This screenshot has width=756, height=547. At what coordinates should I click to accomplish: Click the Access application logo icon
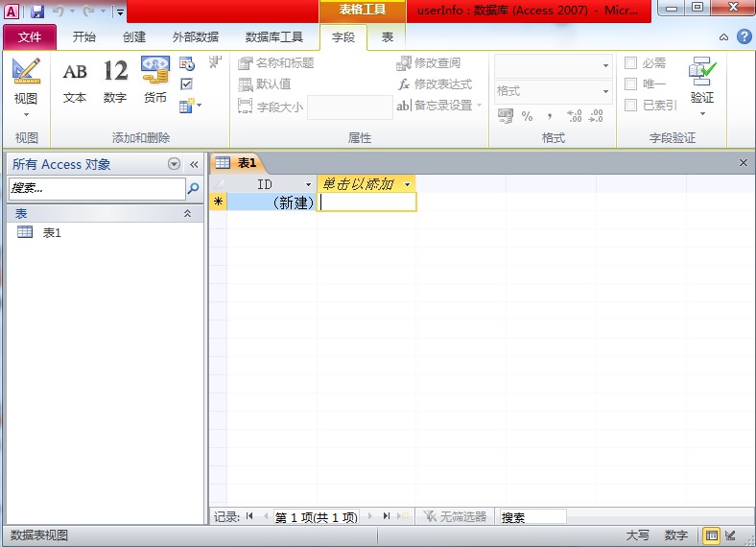point(12,12)
